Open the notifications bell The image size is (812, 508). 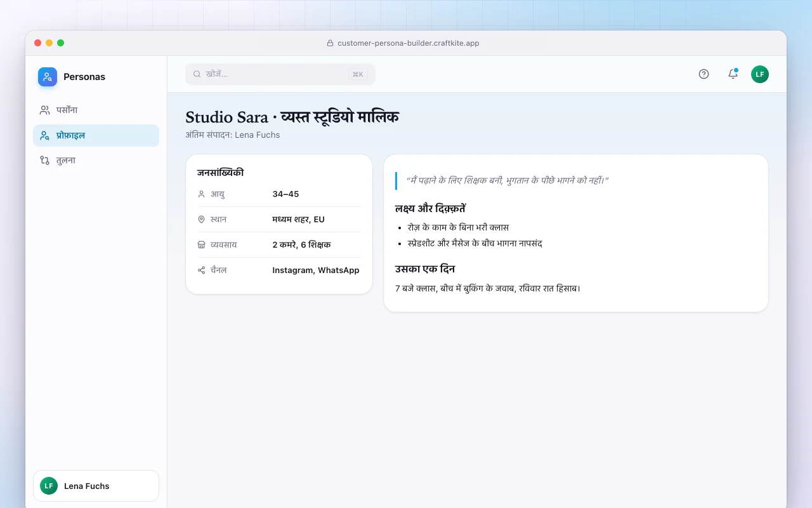click(x=733, y=74)
